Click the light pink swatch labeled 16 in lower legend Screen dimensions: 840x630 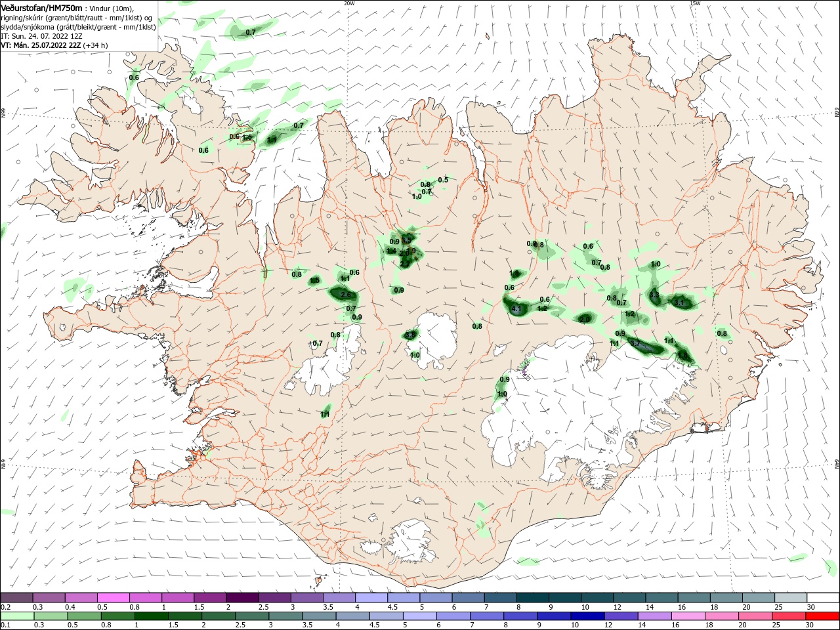coord(688,616)
